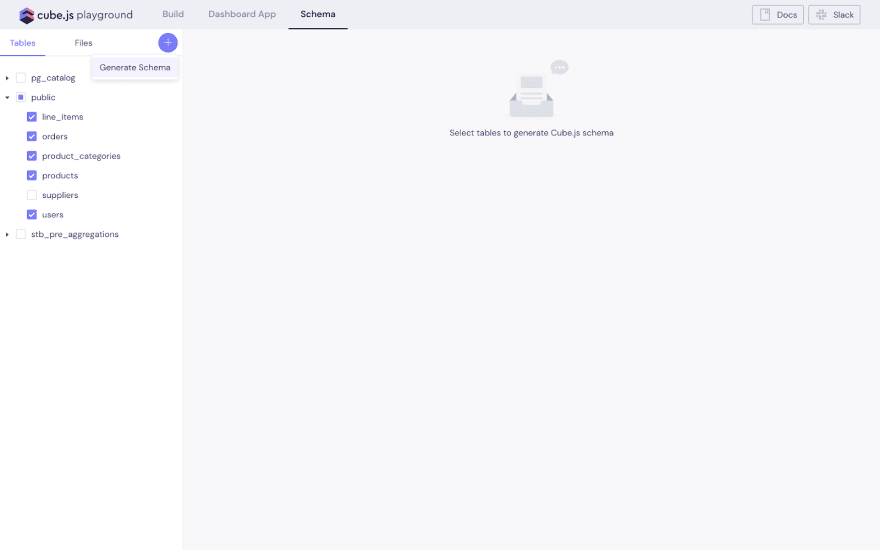The height and width of the screenshot is (550, 880).
Task: Click the Slack logo icon
Action: point(821,15)
